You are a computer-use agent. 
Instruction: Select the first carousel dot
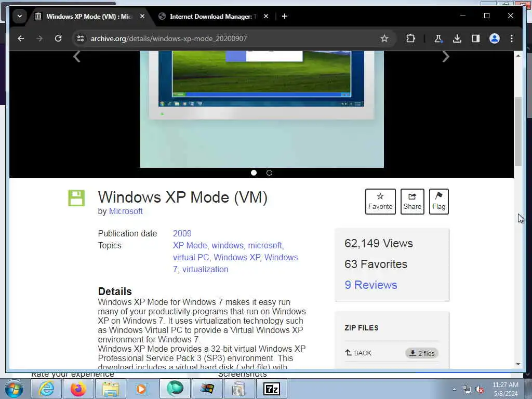pos(254,172)
